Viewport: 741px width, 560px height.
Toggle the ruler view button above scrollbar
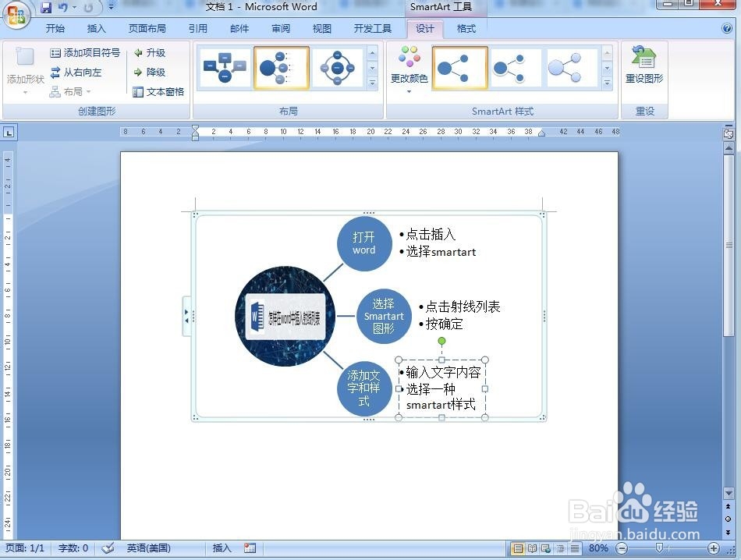pyautogui.click(x=729, y=134)
